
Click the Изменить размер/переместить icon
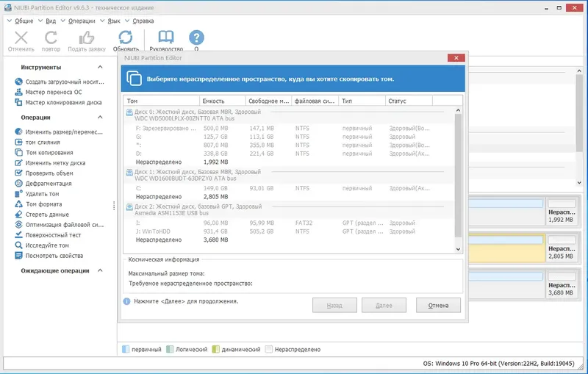[x=19, y=132]
